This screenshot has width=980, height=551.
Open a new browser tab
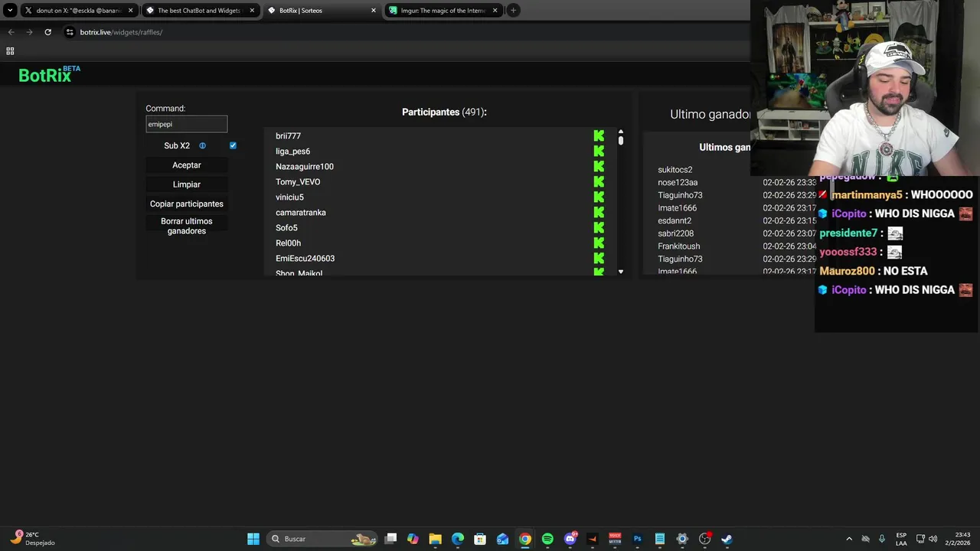(513, 11)
